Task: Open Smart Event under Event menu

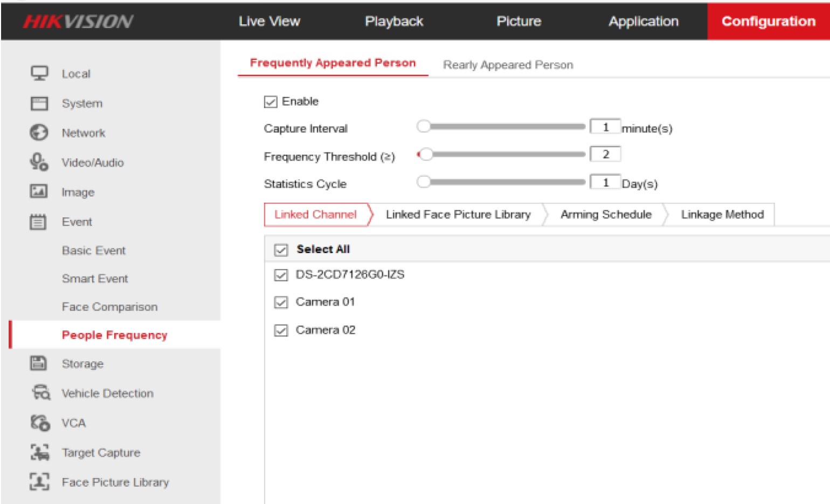Action: point(95,279)
